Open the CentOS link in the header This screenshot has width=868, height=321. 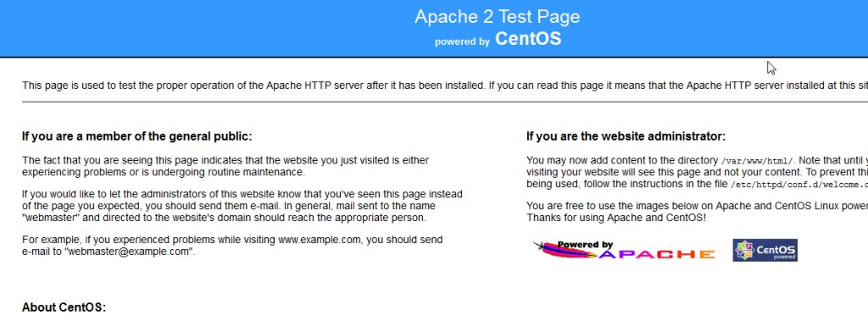[528, 39]
